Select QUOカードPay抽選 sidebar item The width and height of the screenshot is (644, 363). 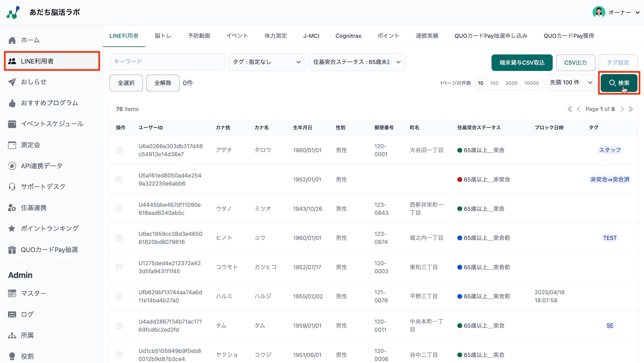pos(49,249)
